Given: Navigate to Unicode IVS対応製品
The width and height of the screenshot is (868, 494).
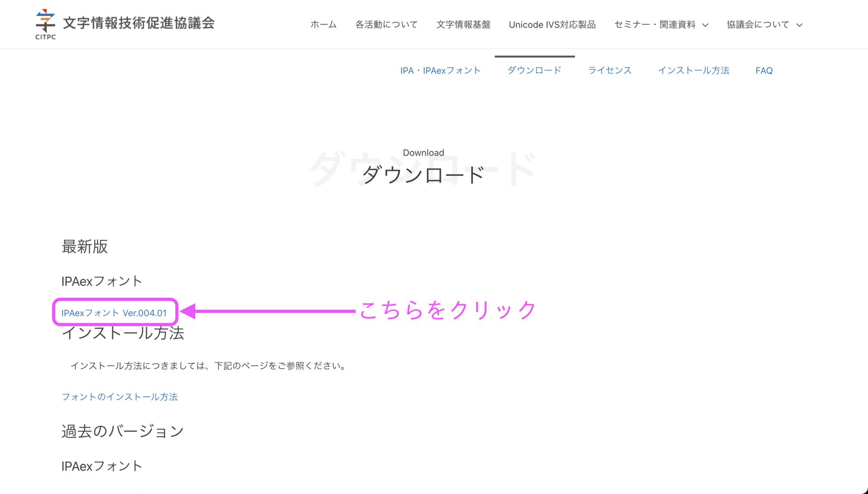Looking at the screenshot, I should (552, 24).
